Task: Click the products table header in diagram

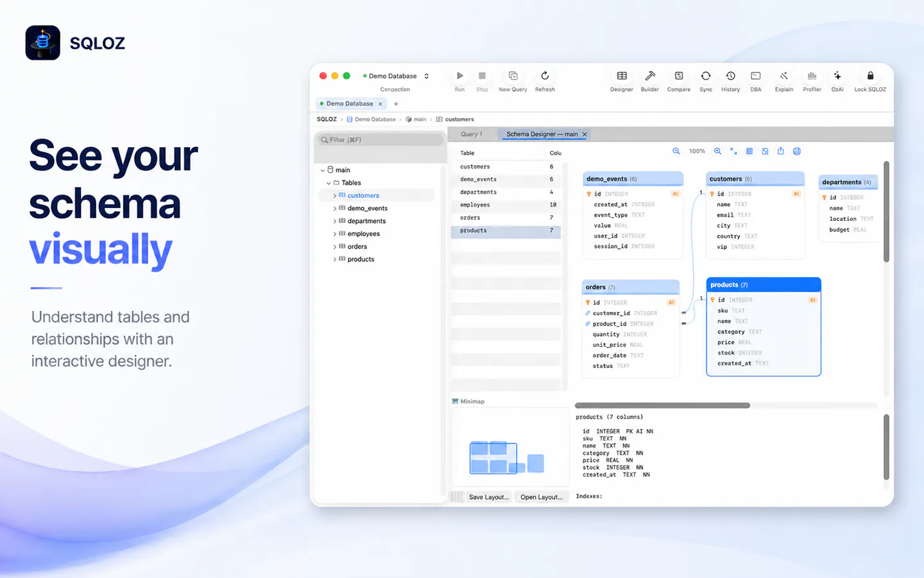Action: [764, 285]
